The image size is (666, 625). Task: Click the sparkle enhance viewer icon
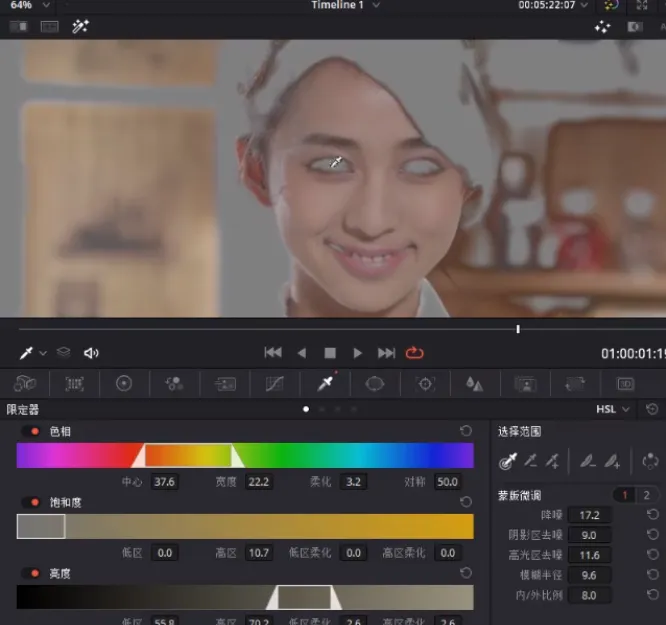(602, 28)
